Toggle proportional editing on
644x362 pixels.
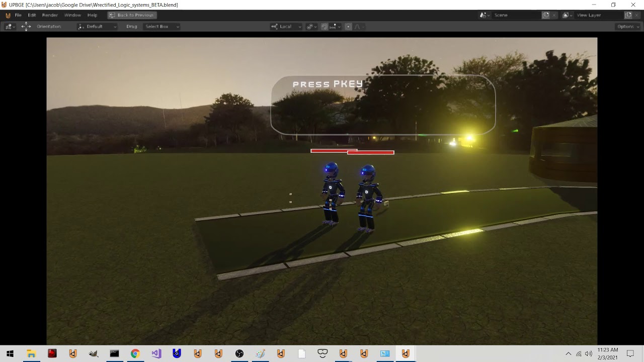[347, 27]
